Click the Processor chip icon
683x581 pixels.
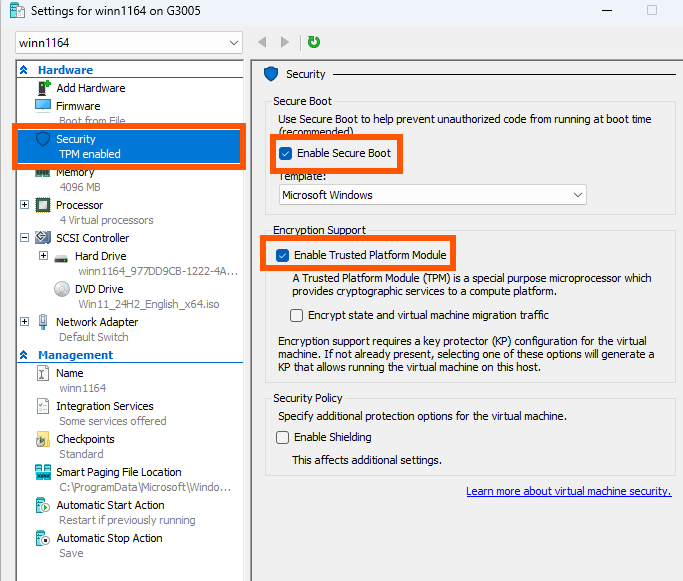[43, 205]
